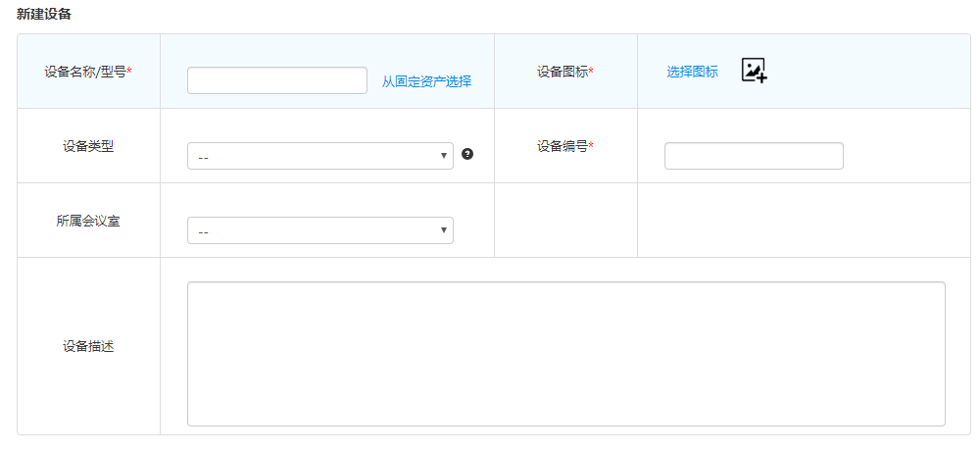Click the arrow of 设备类型 select box
This screenshot has height=451, width=980.
pyautogui.click(x=444, y=156)
